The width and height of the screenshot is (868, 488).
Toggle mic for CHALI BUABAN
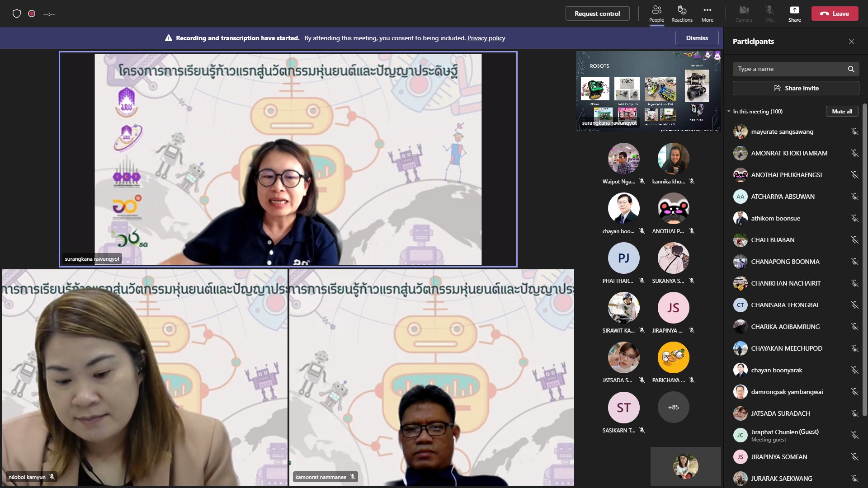[x=854, y=240]
